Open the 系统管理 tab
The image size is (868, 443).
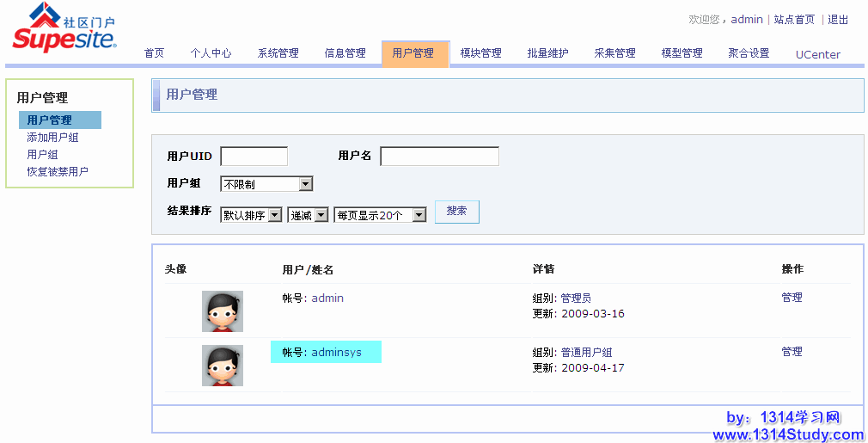click(x=278, y=53)
